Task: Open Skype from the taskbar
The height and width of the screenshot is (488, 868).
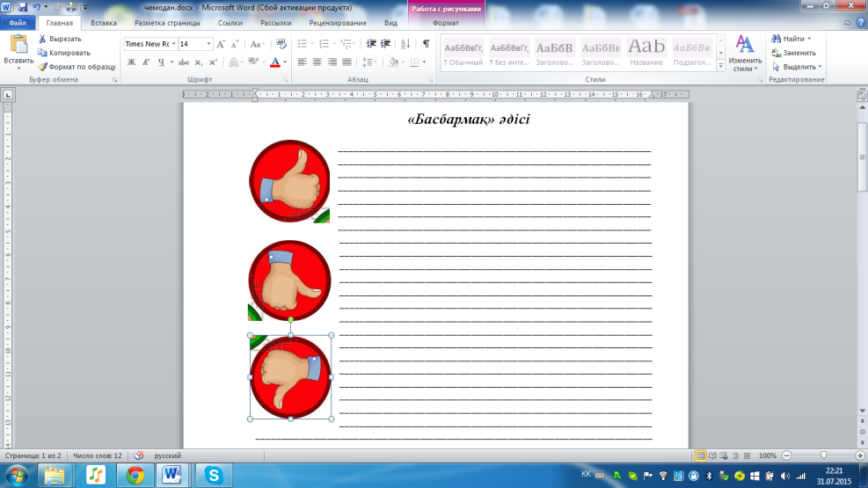Action: pyautogui.click(x=213, y=476)
